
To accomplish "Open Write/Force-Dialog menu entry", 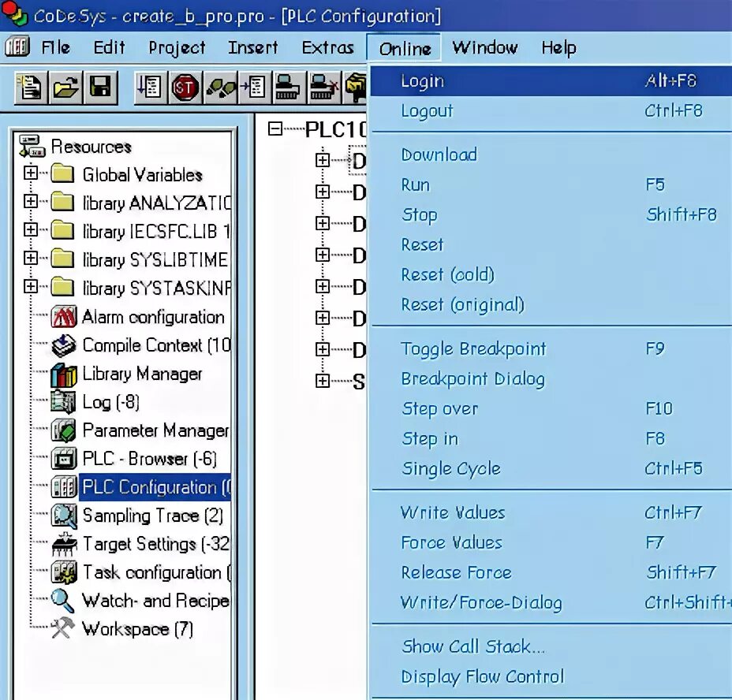I will [551, 602].
